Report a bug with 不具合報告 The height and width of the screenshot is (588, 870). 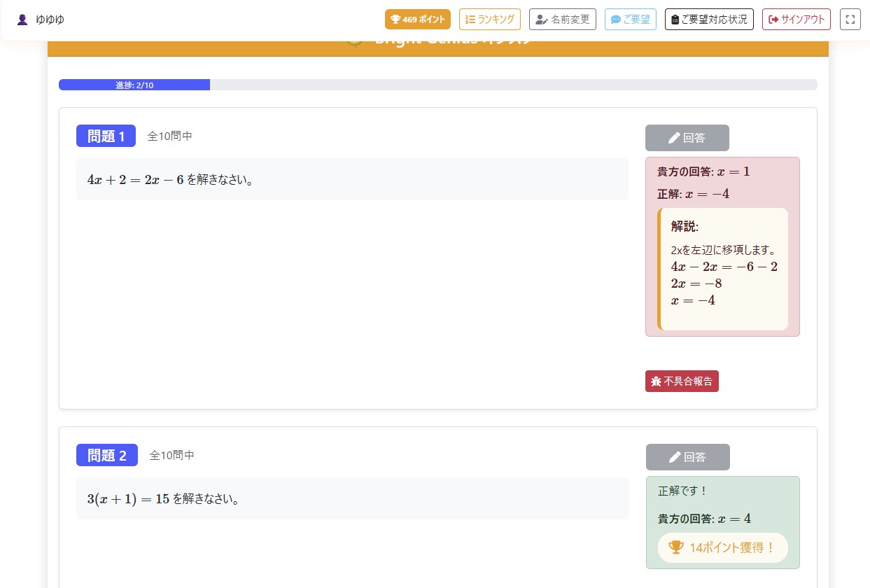click(681, 381)
